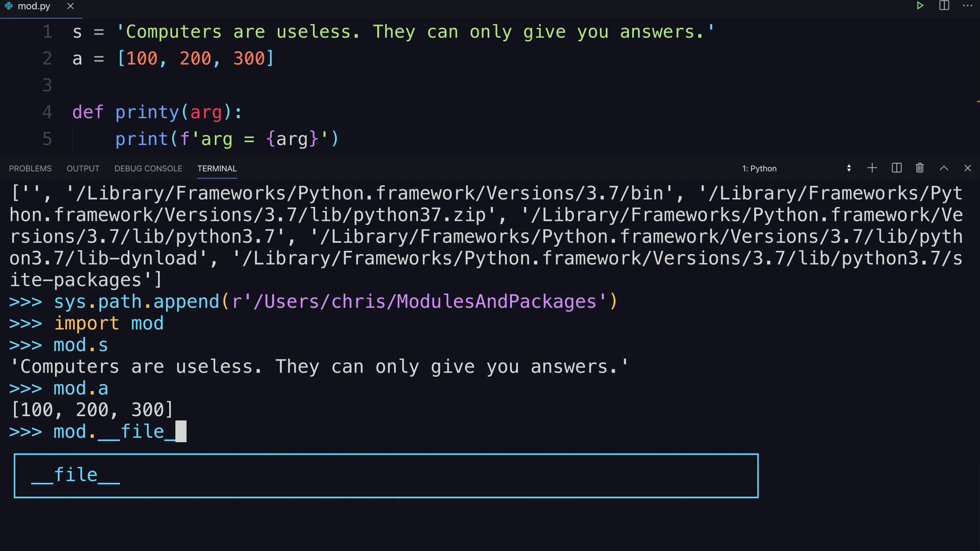The image size is (980, 551).
Task: Place cursor in the mod.__file_ terminal input
Action: coord(120,432)
